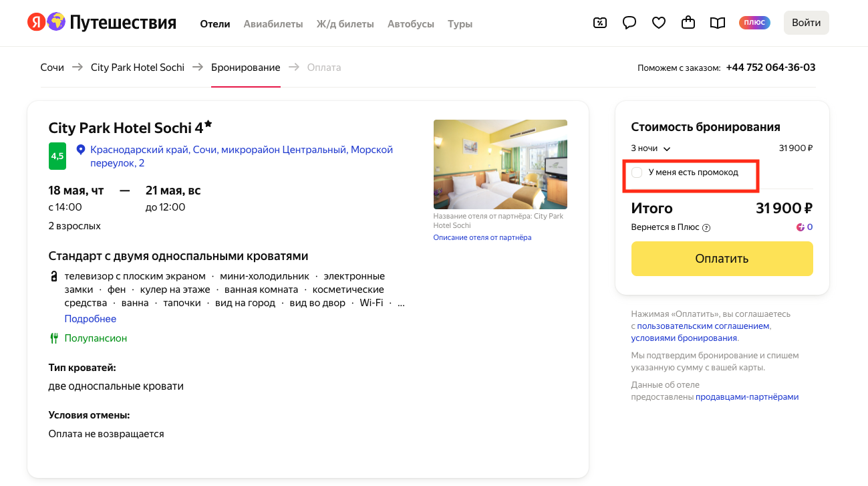
Task: Click the Plus badge icon
Action: click(x=754, y=23)
